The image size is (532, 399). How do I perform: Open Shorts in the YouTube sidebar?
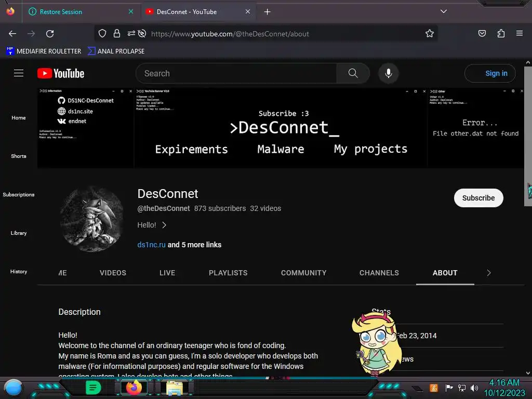19,156
